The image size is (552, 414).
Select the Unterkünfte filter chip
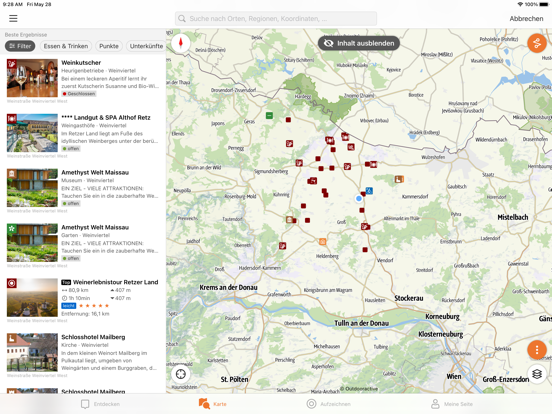146,46
